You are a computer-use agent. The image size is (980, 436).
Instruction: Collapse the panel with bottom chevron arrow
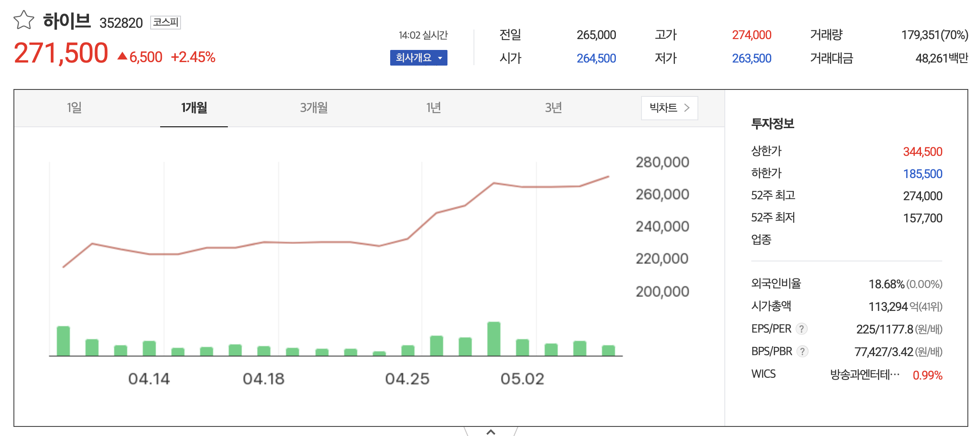click(491, 432)
